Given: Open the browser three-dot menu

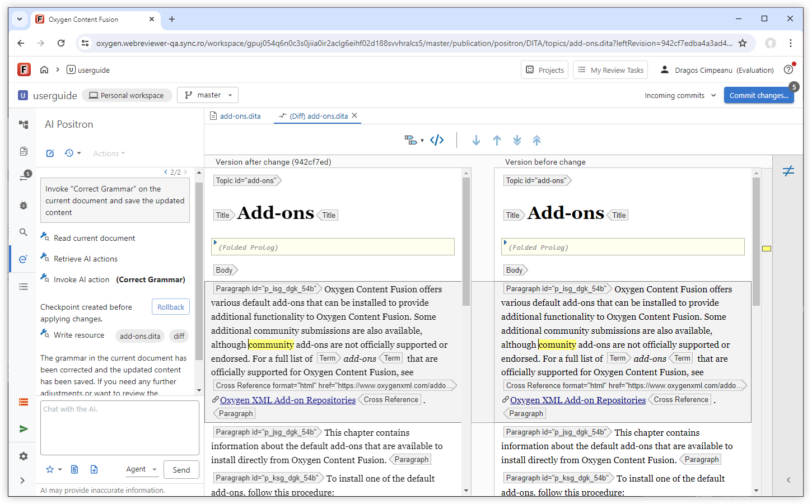Looking at the screenshot, I should pos(791,43).
